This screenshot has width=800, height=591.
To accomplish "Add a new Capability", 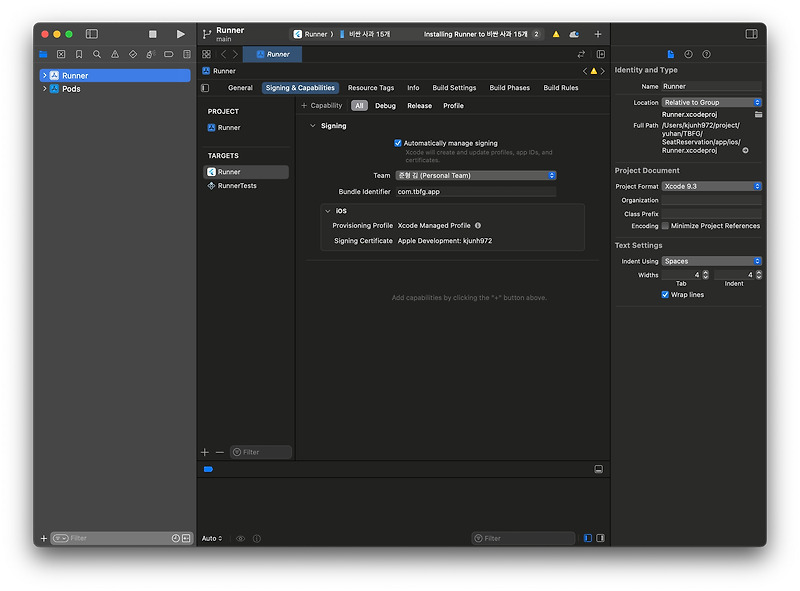I will [x=321, y=106].
